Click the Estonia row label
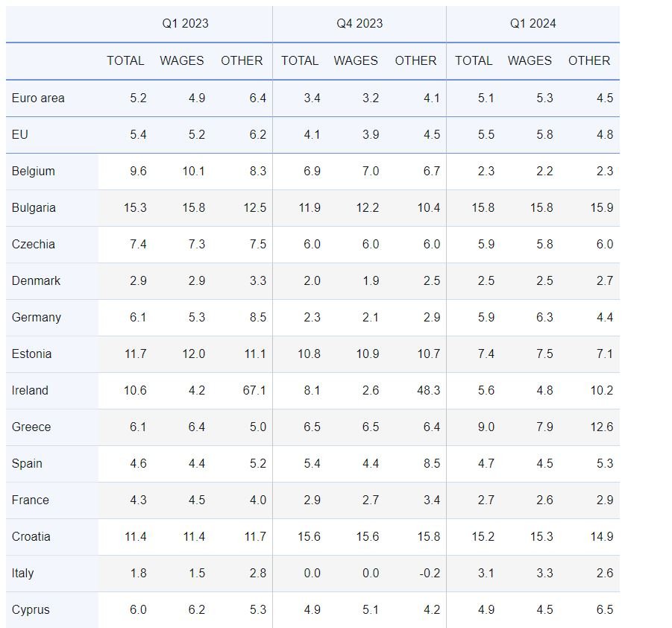Image resolution: width=672 pixels, height=628 pixels. [31, 354]
